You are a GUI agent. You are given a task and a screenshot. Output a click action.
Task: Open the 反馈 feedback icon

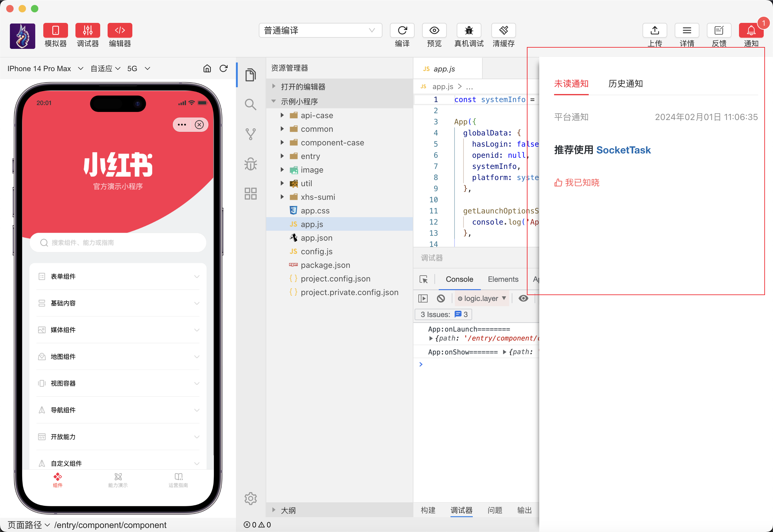(x=719, y=30)
